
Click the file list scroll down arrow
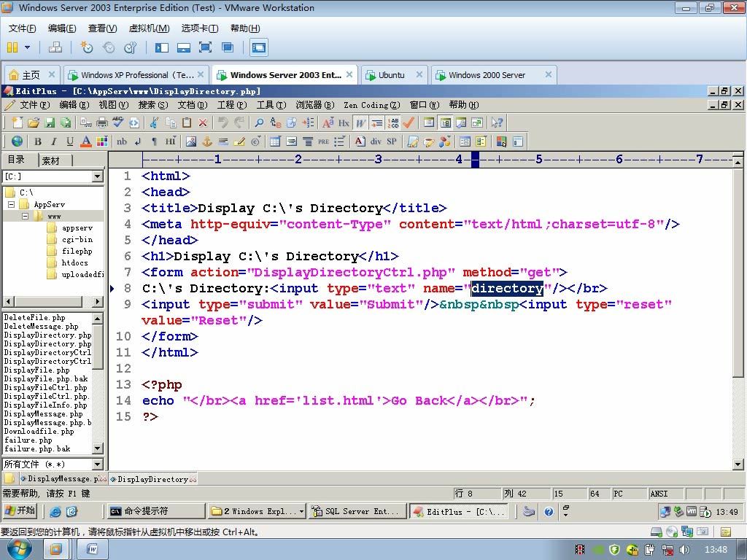(x=98, y=448)
